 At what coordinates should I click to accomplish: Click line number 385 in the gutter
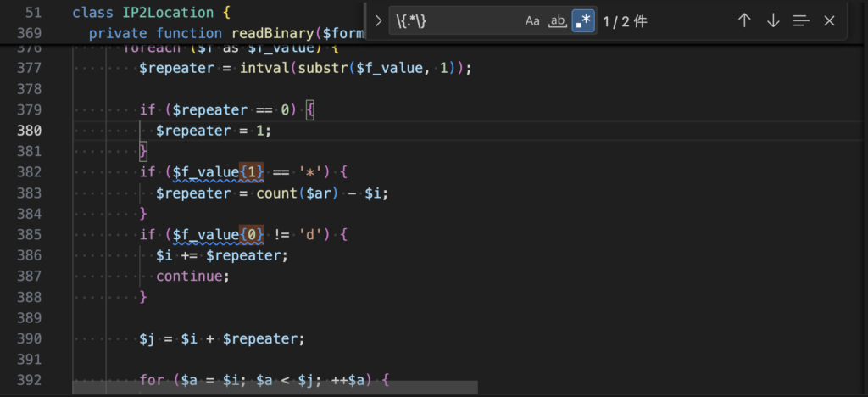pyautogui.click(x=30, y=234)
